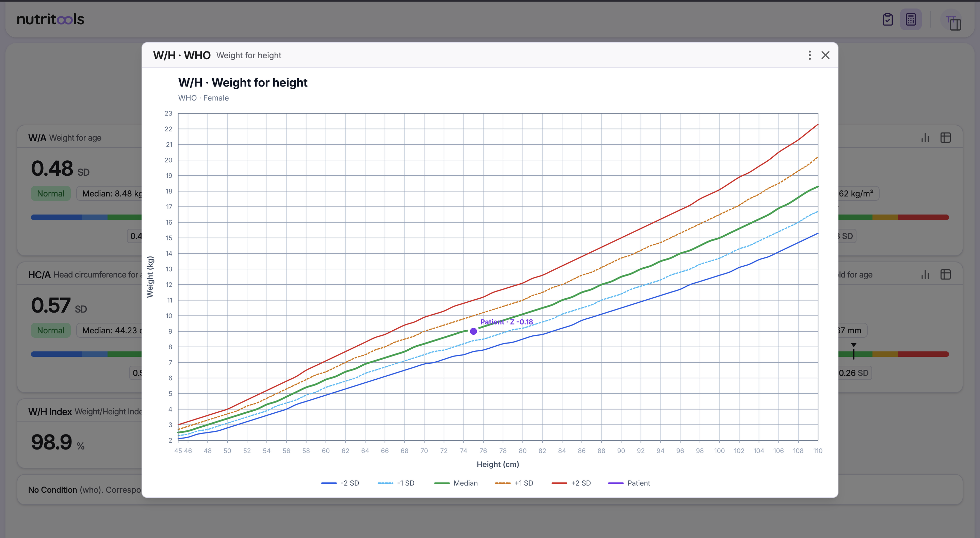
Task: Click the 'No Condition (who)' summary text
Action: pyautogui.click(x=84, y=490)
